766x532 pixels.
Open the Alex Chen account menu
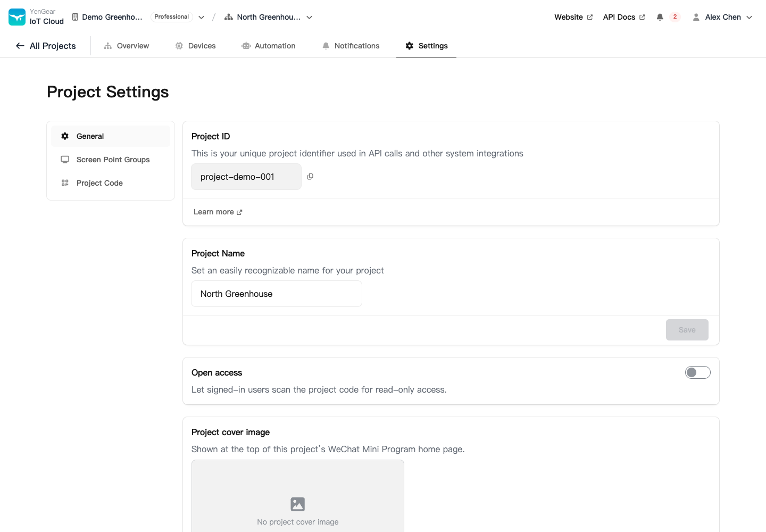point(722,17)
